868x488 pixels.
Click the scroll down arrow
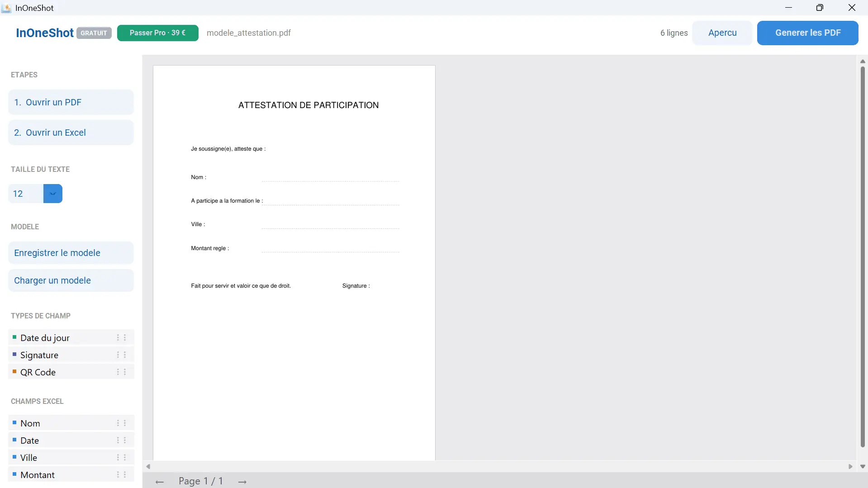point(863,466)
